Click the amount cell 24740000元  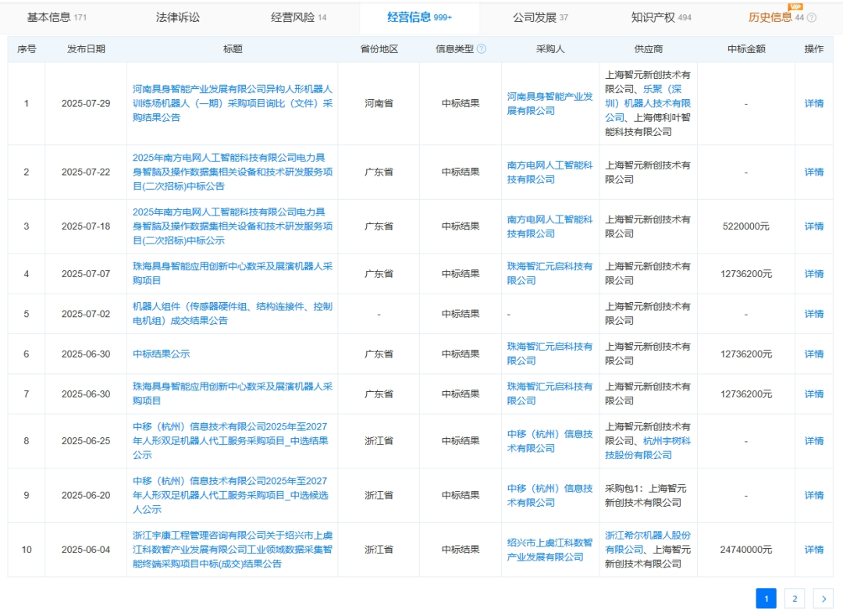click(746, 550)
